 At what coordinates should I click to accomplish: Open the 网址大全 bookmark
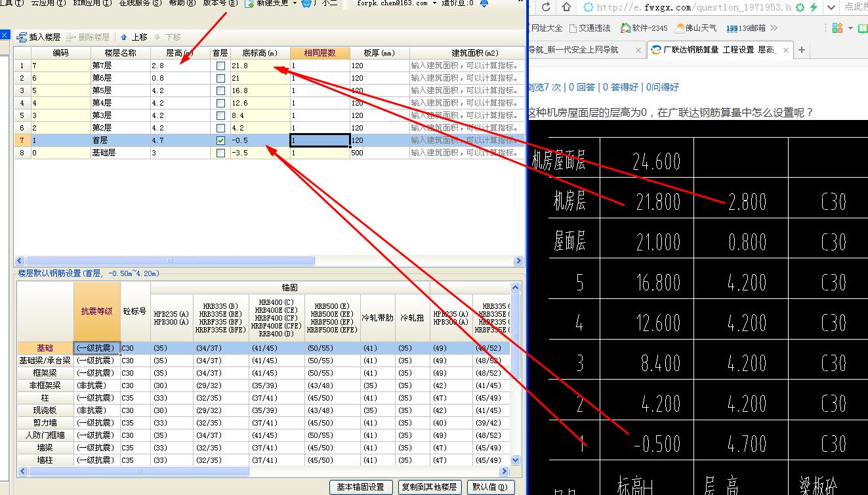(546, 28)
